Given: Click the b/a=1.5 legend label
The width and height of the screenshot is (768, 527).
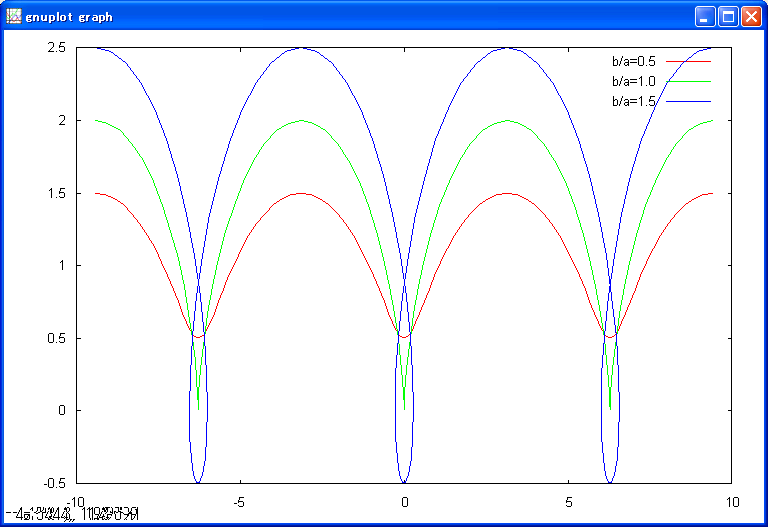Looking at the screenshot, I should click(x=633, y=101).
